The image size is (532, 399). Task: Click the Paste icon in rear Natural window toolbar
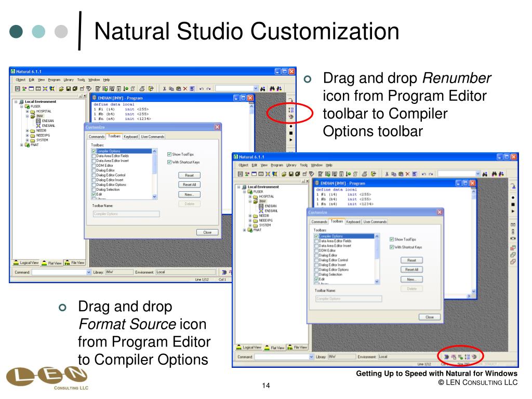click(178, 89)
